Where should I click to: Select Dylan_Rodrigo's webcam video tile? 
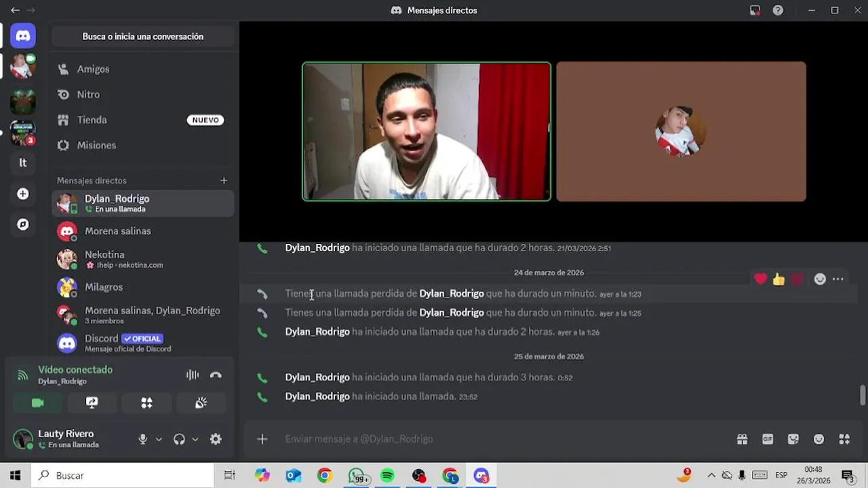[x=427, y=131]
